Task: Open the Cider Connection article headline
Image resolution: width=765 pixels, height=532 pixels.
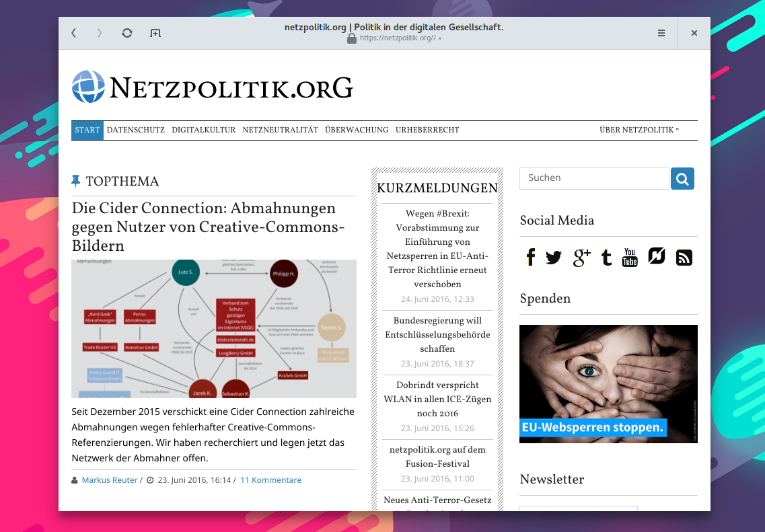Action: point(209,227)
